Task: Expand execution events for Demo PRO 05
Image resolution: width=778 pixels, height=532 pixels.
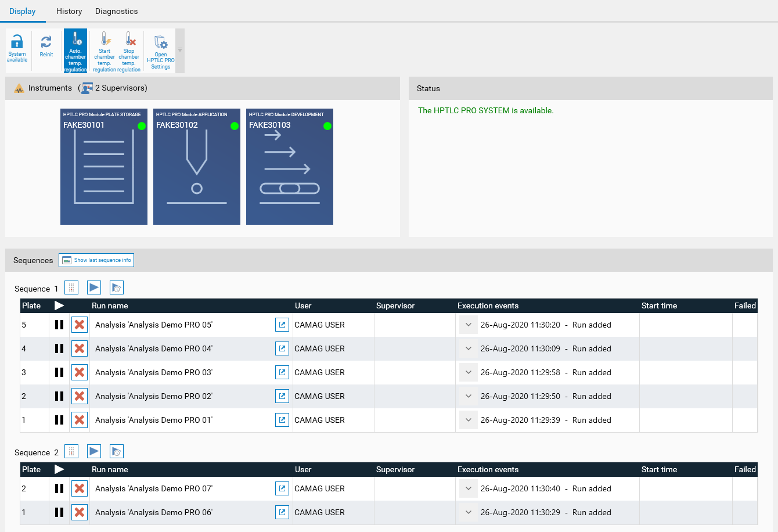Action: [469, 325]
